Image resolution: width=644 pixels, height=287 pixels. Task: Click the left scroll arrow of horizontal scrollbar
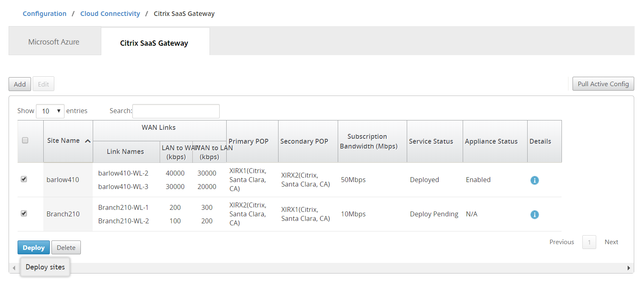pos(14,268)
